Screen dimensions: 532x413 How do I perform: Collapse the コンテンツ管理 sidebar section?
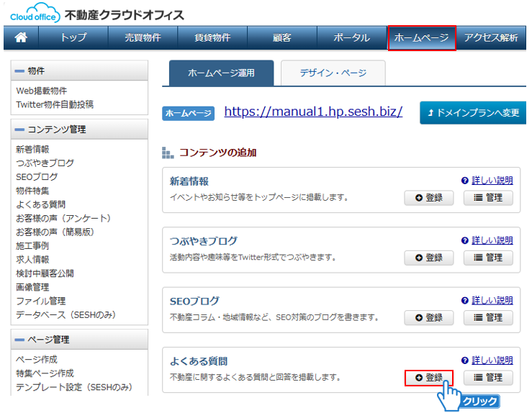pos(20,130)
